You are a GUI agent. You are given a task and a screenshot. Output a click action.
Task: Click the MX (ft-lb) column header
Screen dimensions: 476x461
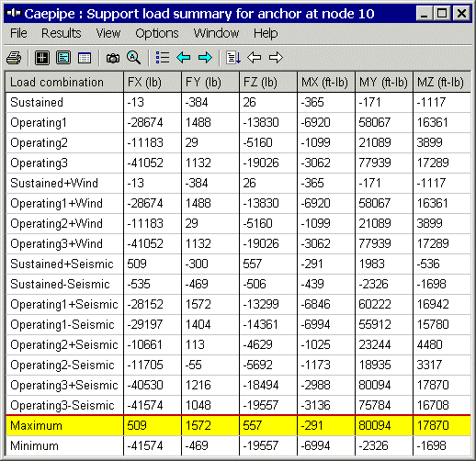pos(326,82)
